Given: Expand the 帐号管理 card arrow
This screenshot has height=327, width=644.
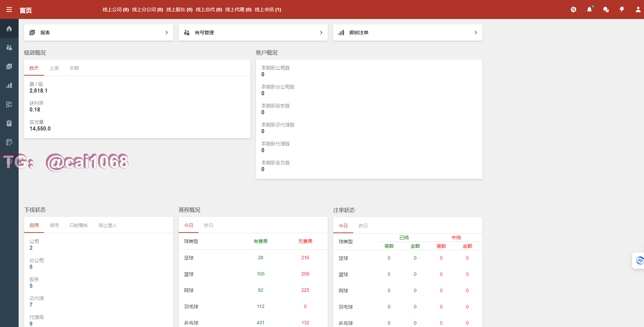Looking at the screenshot, I should pos(321,33).
